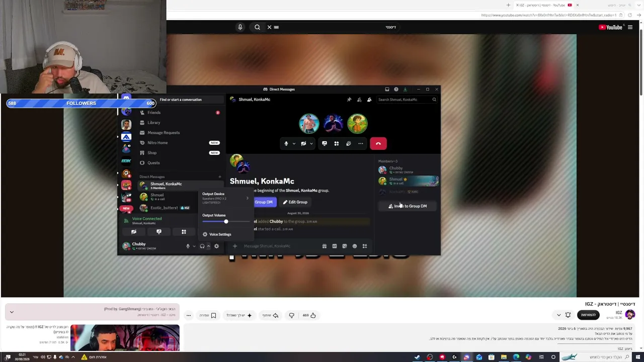This screenshot has height=362, width=644.
Task: Open YouTube guide hamburger menu
Action: tap(630, 27)
